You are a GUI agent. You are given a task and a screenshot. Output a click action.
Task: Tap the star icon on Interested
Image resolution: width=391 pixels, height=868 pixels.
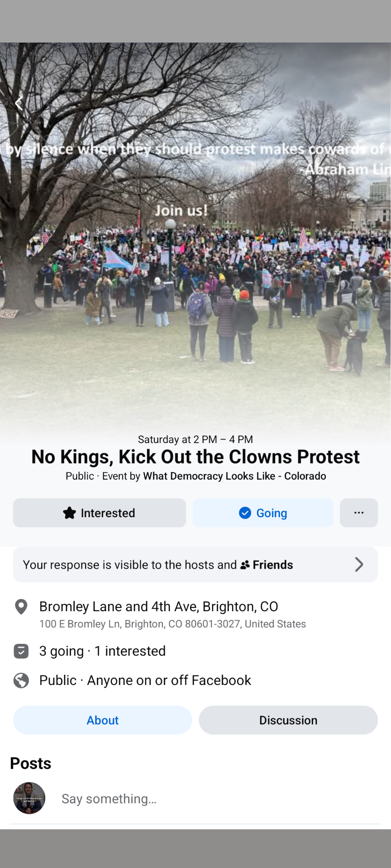point(69,513)
